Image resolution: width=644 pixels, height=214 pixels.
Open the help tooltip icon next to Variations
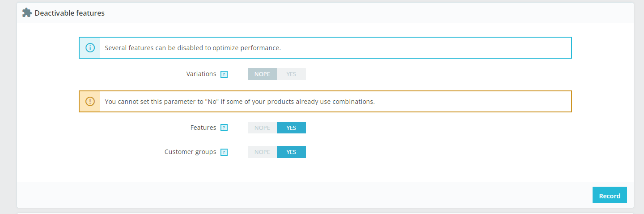pos(225,74)
